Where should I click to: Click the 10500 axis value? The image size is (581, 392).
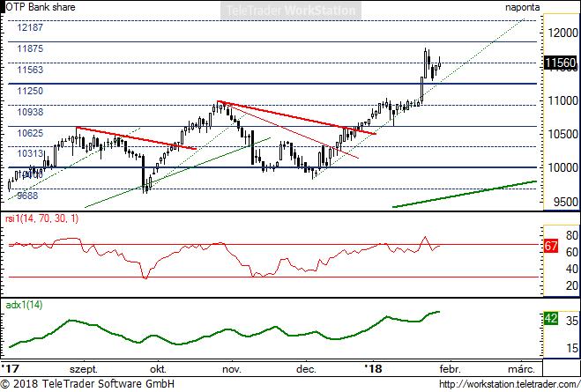pos(562,134)
